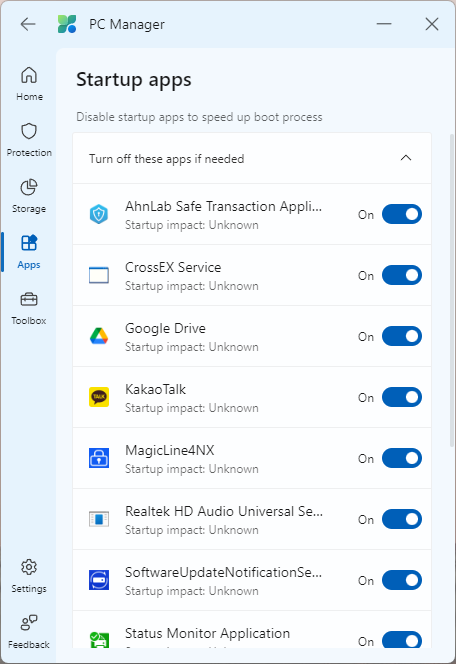Disable CrossEX Service startup toggle
Viewport: 456px width, 664px height.
tap(402, 275)
